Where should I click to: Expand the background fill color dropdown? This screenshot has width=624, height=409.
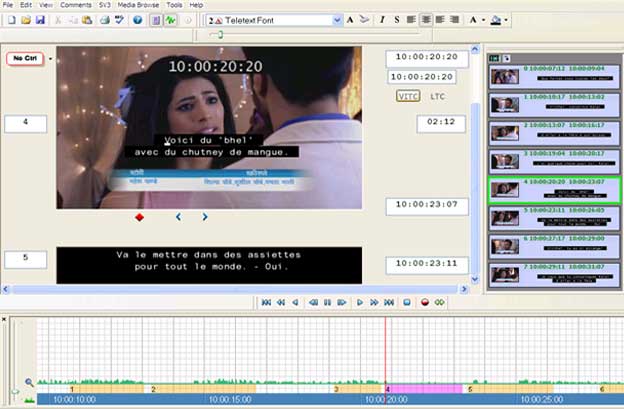coord(507,20)
